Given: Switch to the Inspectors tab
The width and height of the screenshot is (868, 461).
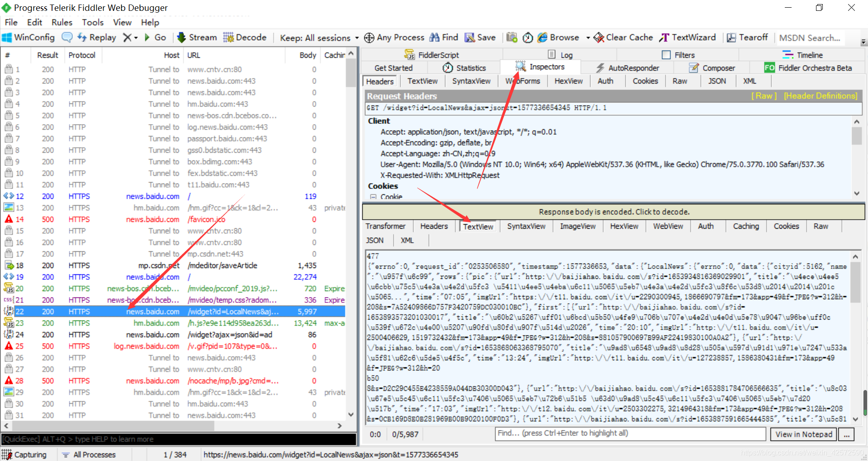Looking at the screenshot, I should point(541,67).
